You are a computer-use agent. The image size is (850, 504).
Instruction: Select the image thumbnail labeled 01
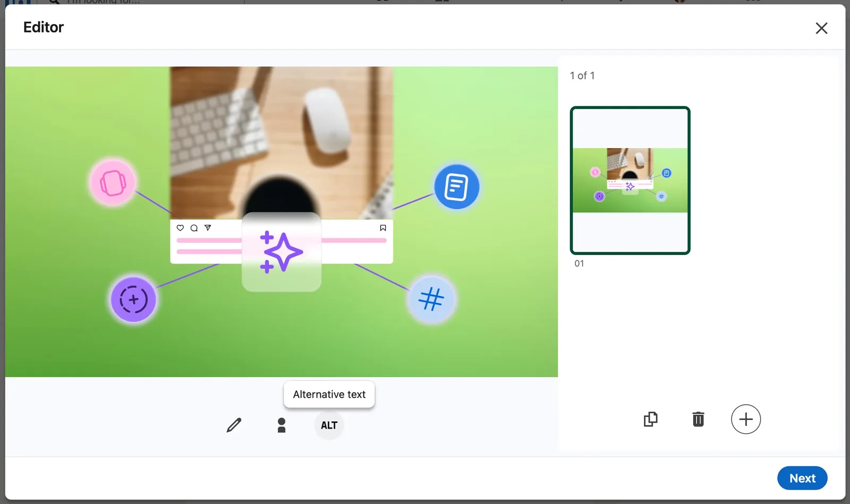tap(630, 180)
